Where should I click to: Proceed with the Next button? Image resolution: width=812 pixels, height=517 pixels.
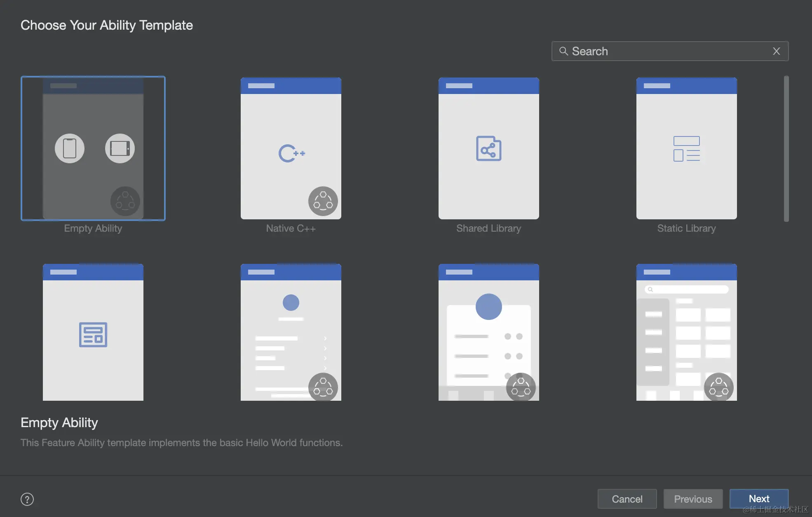click(x=759, y=499)
